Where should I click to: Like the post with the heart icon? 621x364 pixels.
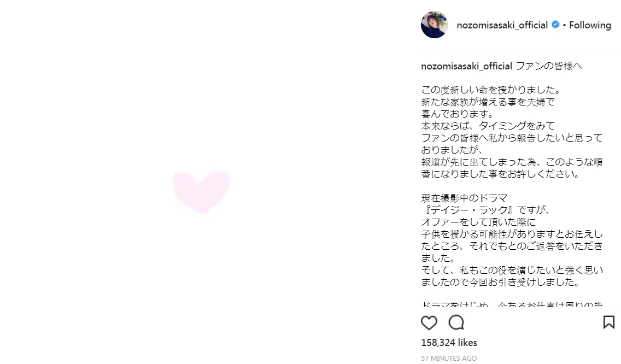[x=429, y=323]
